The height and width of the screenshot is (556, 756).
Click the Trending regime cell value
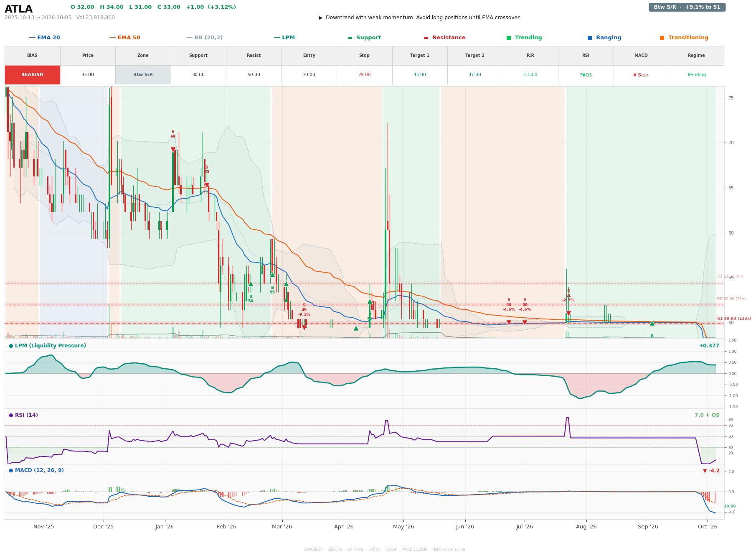(x=696, y=75)
